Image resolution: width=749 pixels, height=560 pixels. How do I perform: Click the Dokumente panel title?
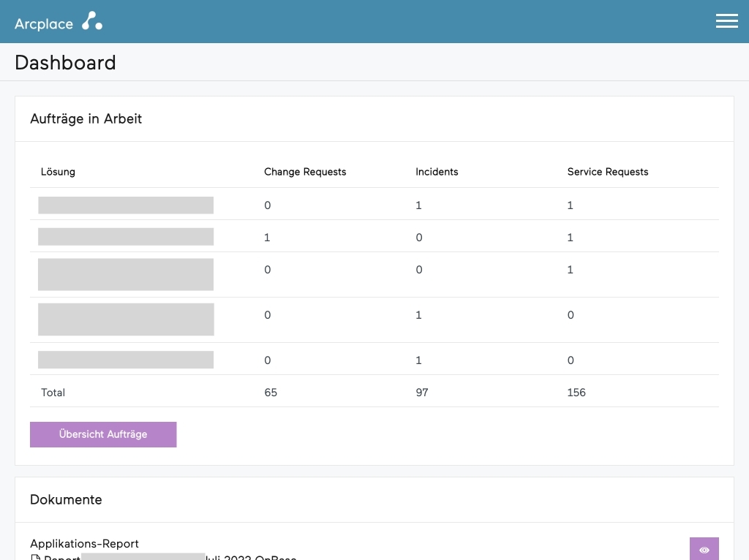[66, 500]
